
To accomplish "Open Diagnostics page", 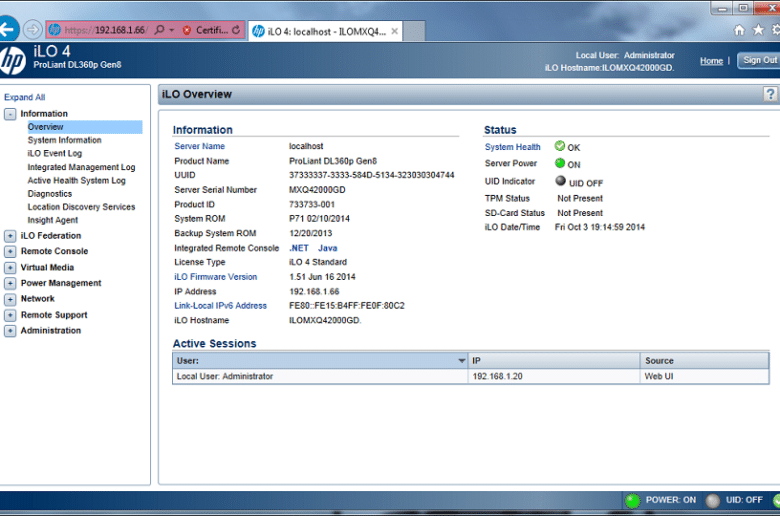I will [x=50, y=194].
